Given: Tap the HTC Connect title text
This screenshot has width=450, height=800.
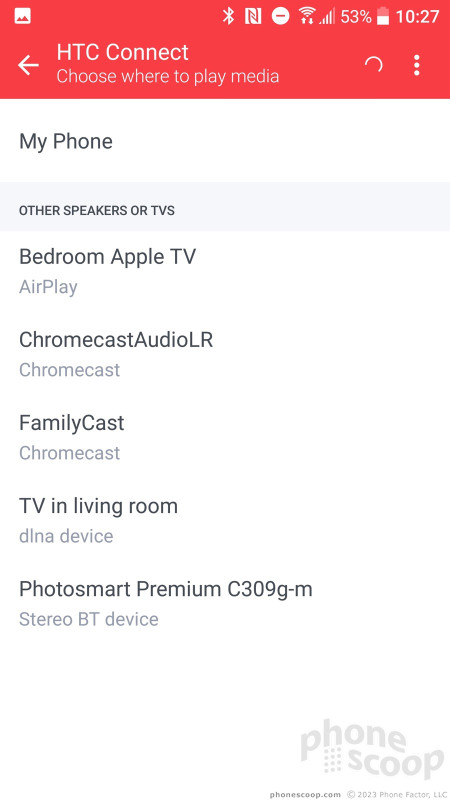Looking at the screenshot, I should pos(122,53).
